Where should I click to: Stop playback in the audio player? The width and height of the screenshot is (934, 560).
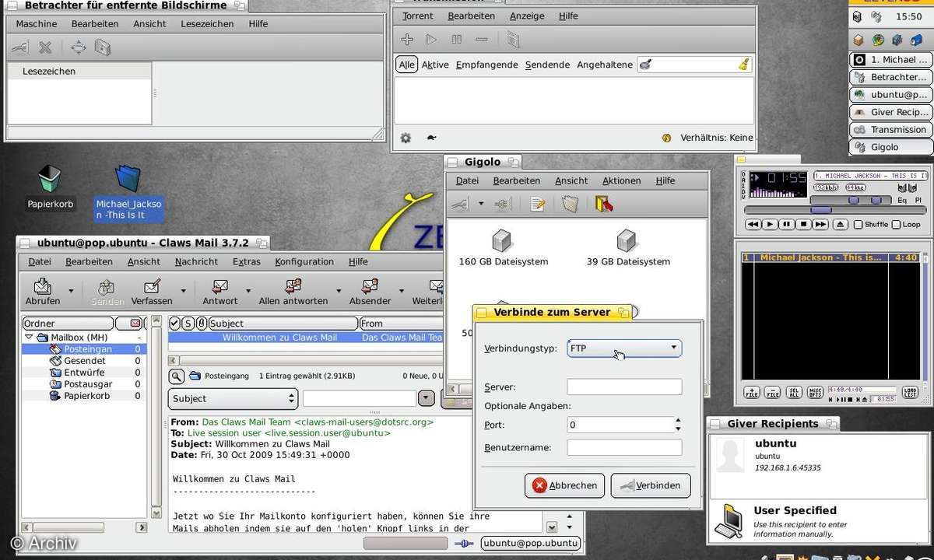tap(803, 224)
